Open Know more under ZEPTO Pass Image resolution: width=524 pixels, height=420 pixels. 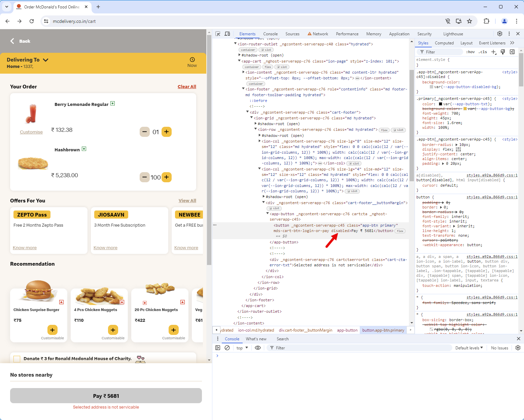[x=25, y=248]
